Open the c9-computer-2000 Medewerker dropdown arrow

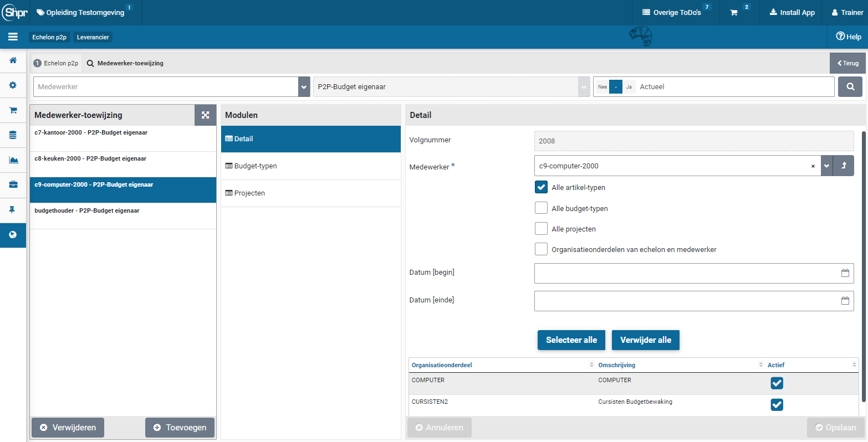click(826, 166)
